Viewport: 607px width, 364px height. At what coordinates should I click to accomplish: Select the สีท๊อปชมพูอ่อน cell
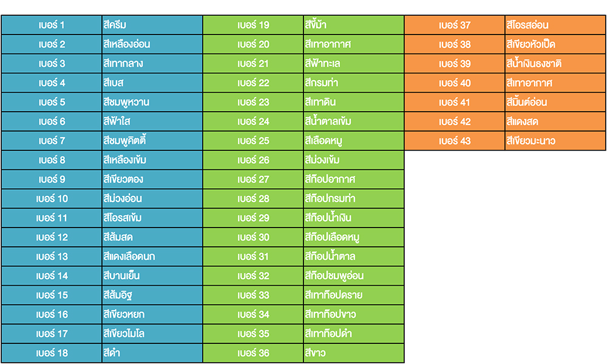[354, 276]
